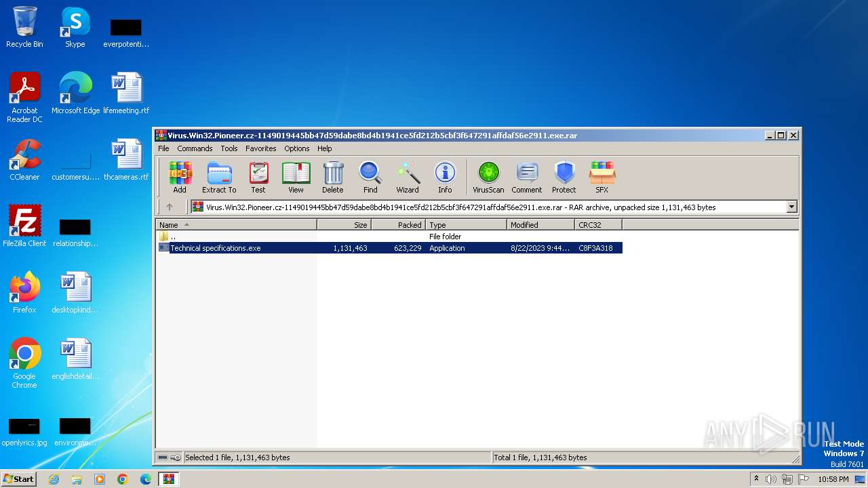Click the 10:58 PM taskbar clock

click(833, 479)
